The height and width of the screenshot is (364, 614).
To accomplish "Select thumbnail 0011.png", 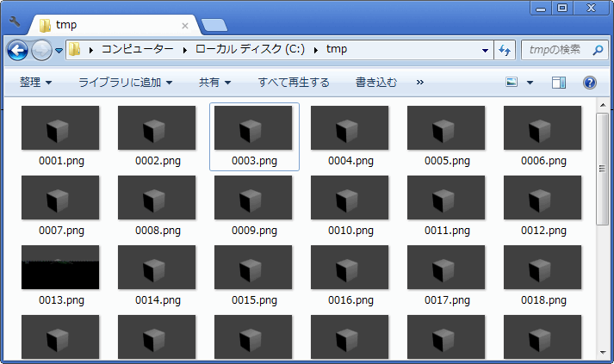I will (446, 197).
